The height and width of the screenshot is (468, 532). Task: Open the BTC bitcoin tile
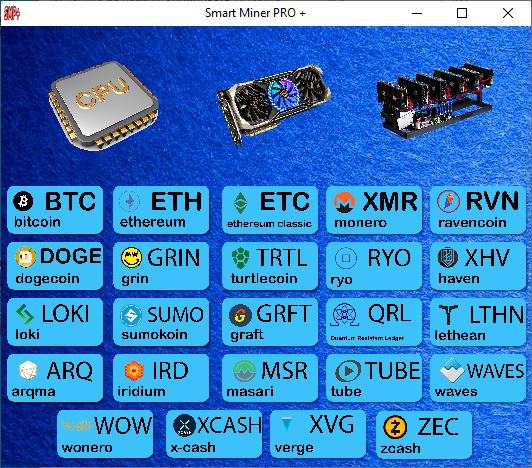point(55,210)
